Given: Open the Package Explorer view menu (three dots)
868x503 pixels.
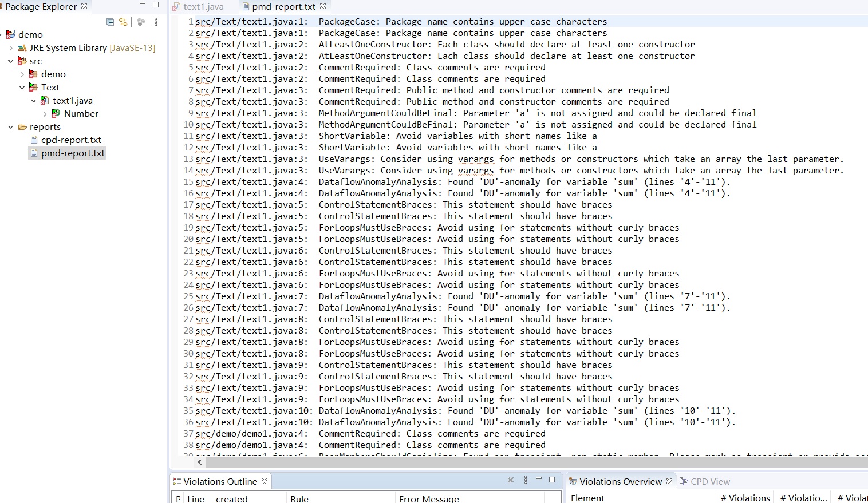Looking at the screenshot, I should click(x=156, y=22).
